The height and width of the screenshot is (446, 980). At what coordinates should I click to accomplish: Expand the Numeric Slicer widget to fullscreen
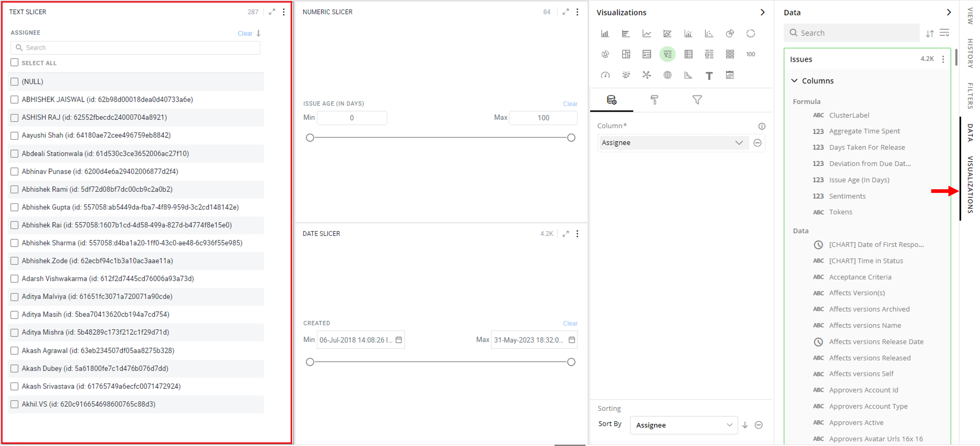pyautogui.click(x=566, y=12)
